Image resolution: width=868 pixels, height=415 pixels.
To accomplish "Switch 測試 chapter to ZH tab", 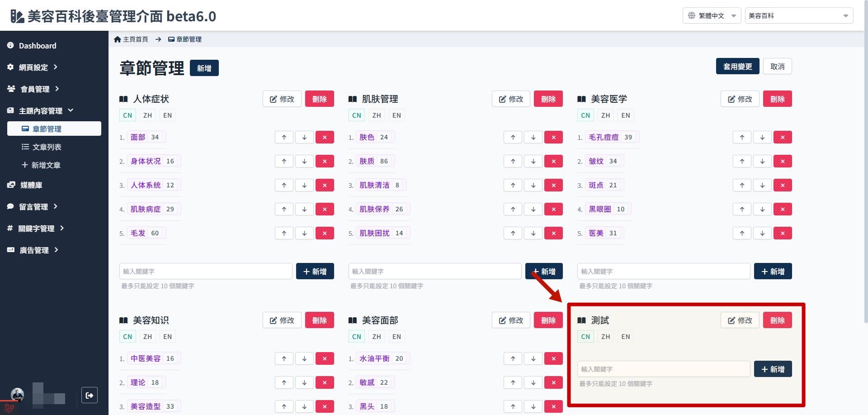I will coord(605,337).
